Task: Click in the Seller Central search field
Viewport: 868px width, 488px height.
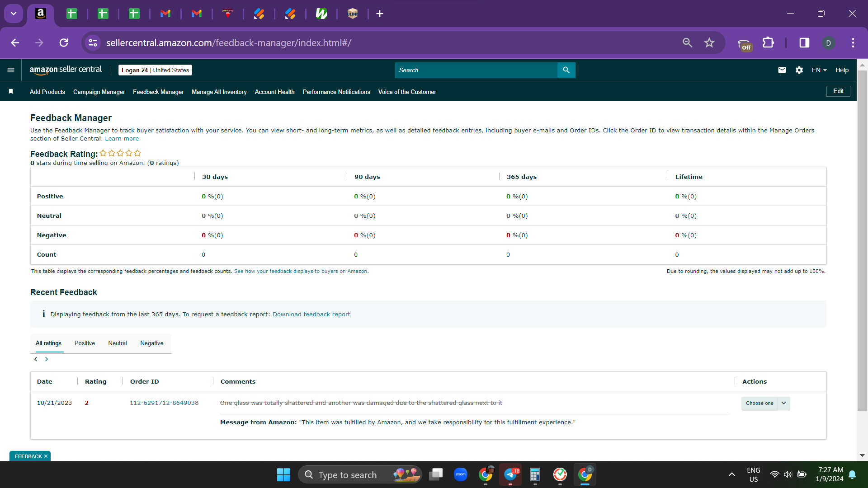Action: click(476, 70)
